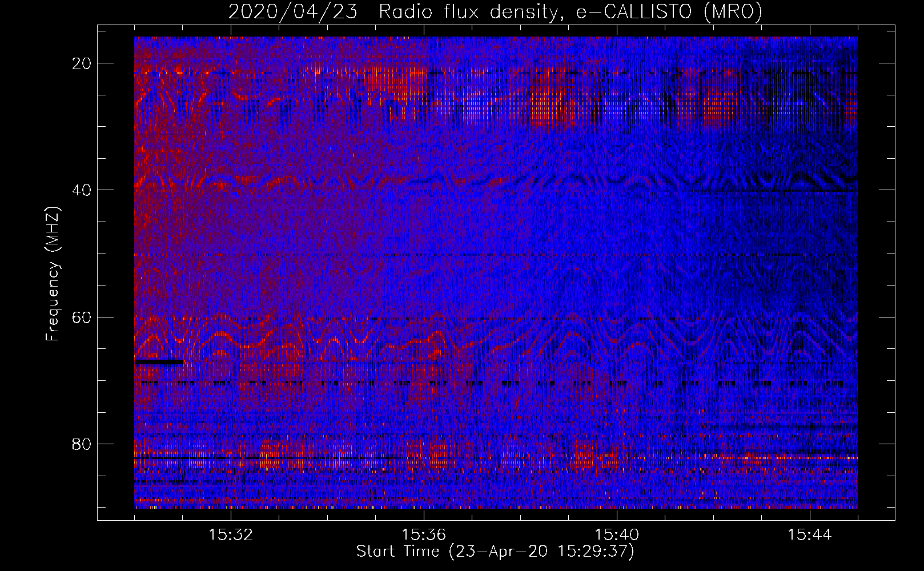Click the 80 MHz frequency tick label
The image size is (924, 571).
pos(82,444)
